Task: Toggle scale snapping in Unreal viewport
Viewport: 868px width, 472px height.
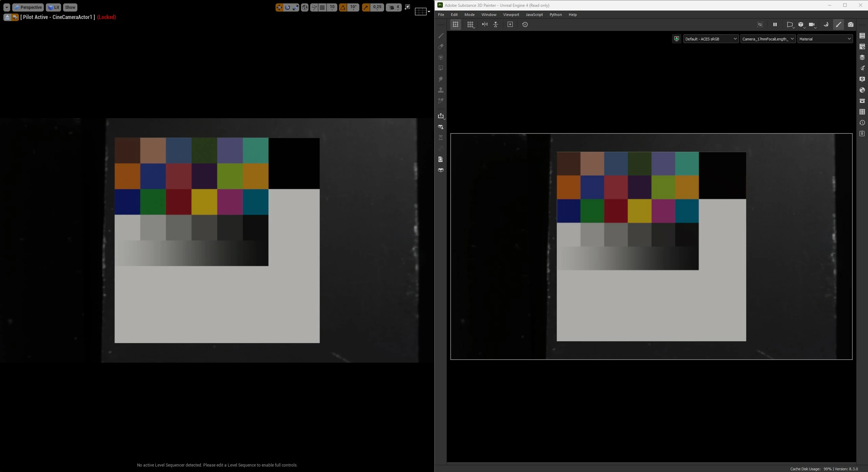Action: click(366, 7)
